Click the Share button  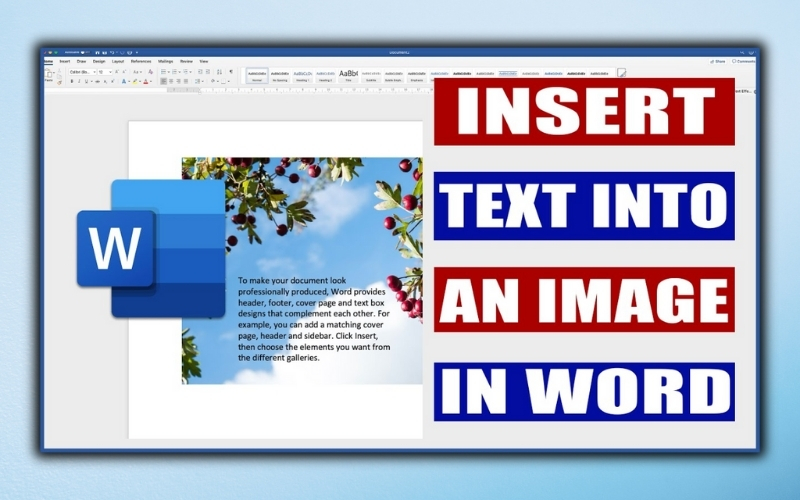pos(718,61)
